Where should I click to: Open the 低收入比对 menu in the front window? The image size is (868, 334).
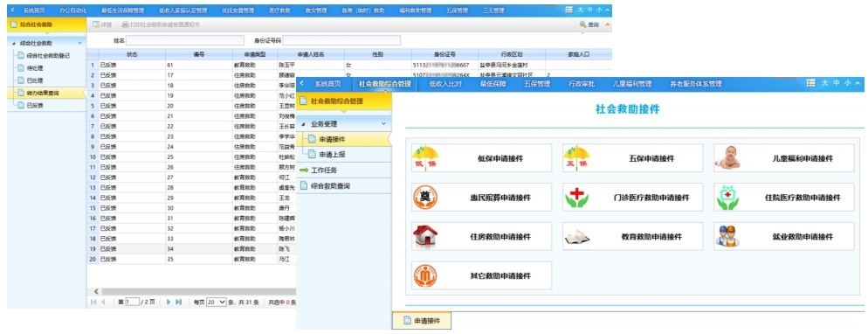[x=445, y=84]
